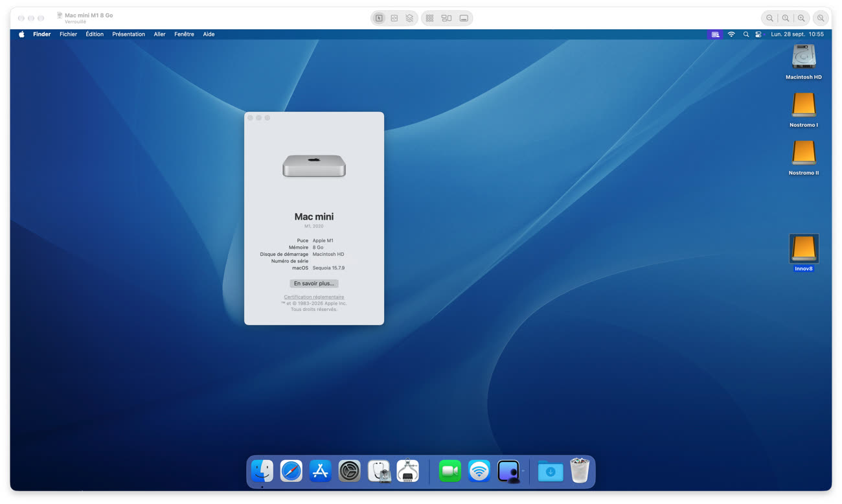This screenshot has height=504, width=842.
Task: Open the Fenêtre menu
Action: pyautogui.click(x=184, y=34)
